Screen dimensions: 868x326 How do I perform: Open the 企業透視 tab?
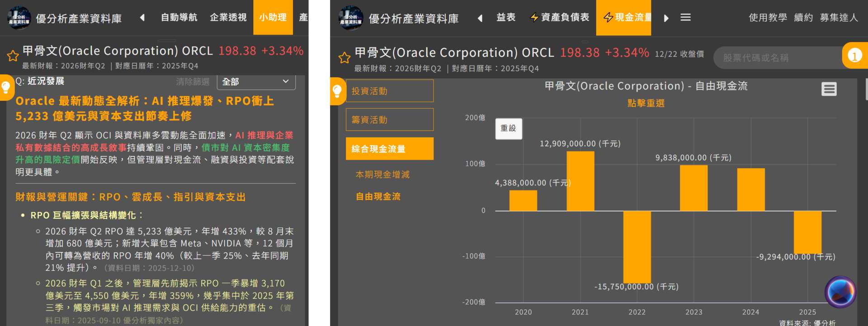click(x=228, y=18)
